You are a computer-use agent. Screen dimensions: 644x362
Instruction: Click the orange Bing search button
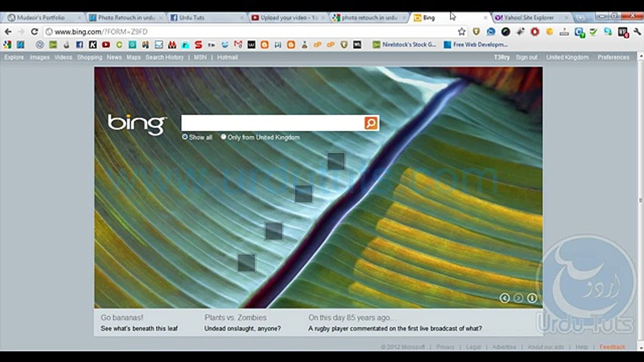pos(371,123)
